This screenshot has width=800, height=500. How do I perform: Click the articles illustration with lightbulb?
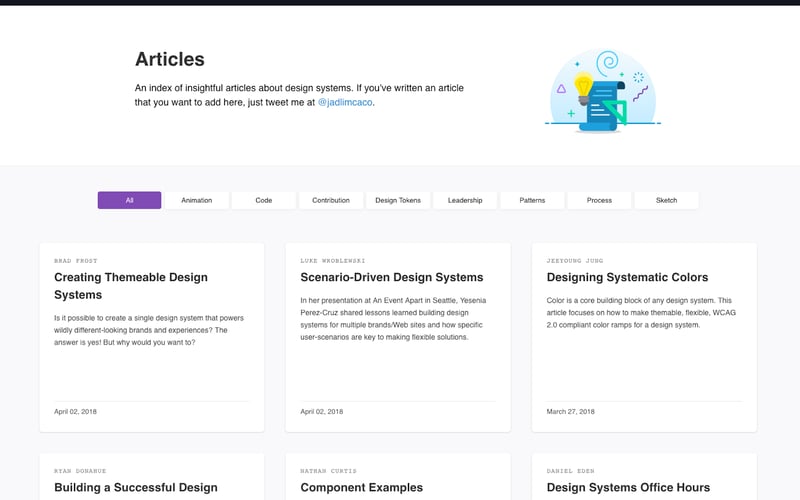[603, 90]
